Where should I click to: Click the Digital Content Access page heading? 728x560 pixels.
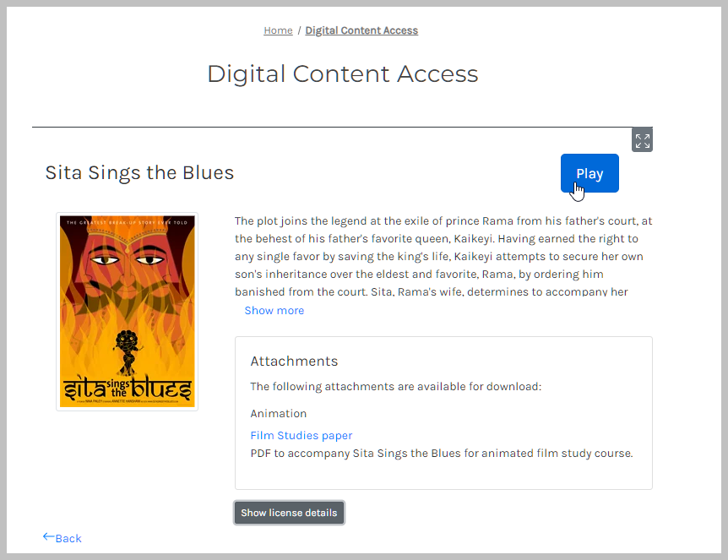[x=343, y=74]
